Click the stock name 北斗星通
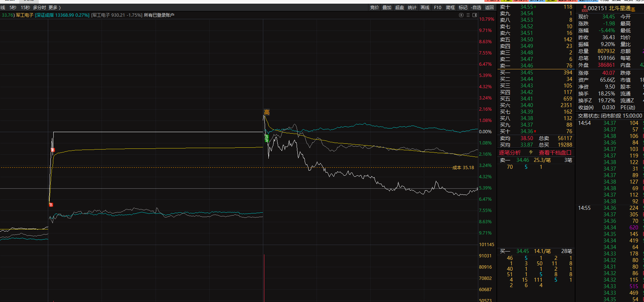 coord(620,8)
